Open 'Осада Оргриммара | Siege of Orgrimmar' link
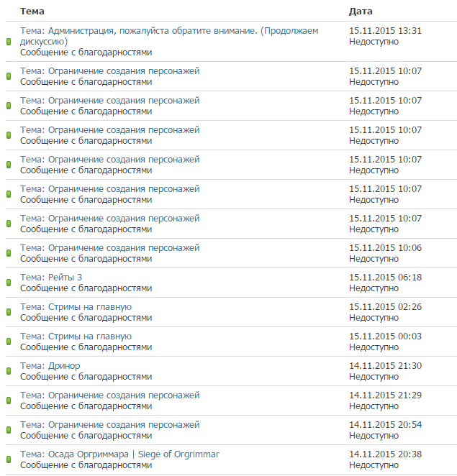The height and width of the screenshot is (476, 457). coord(134,454)
